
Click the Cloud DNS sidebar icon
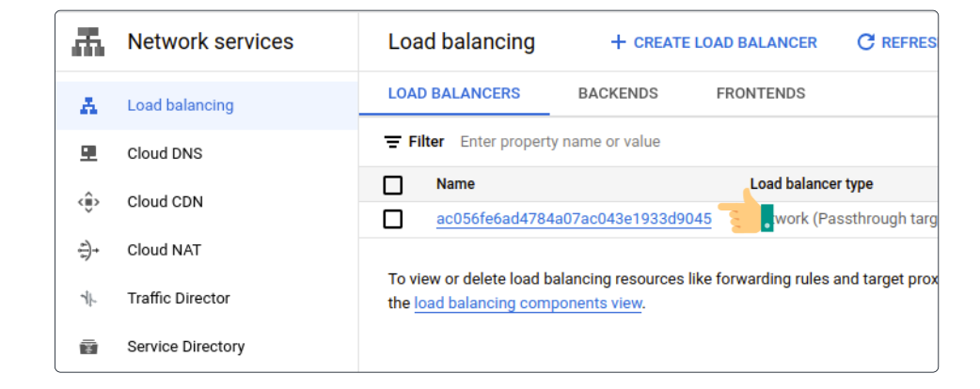88,153
